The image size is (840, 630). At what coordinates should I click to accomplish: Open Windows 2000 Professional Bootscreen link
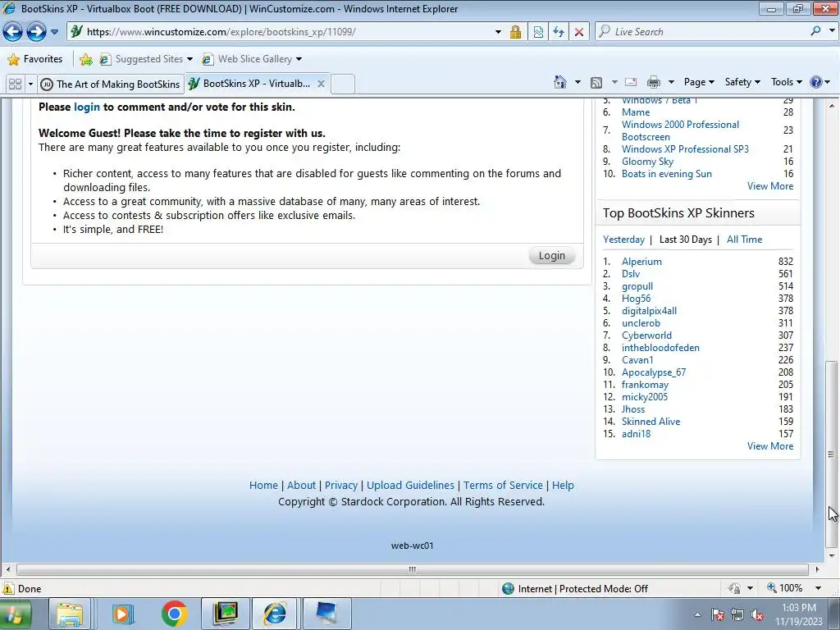680,130
